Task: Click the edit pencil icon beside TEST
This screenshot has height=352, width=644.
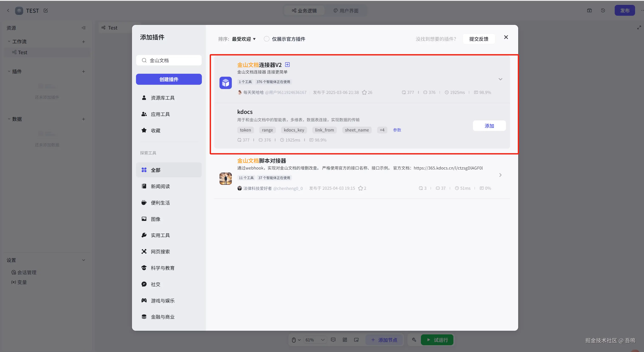Action: (x=45, y=10)
